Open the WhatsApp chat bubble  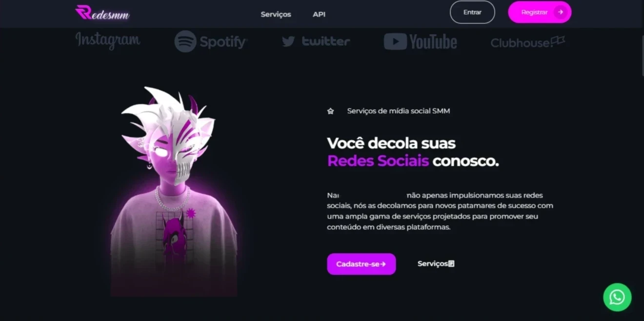(x=617, y=297)
